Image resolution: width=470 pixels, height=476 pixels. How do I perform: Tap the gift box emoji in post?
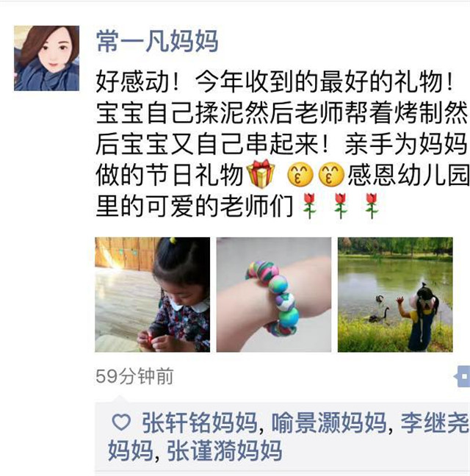(x=261, y=174)
